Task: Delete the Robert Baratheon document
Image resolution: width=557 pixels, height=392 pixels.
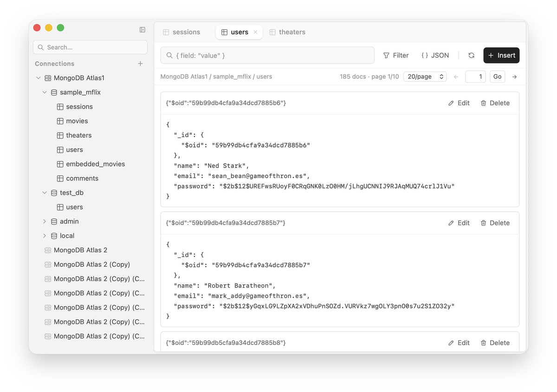Action: coord(495,223)
